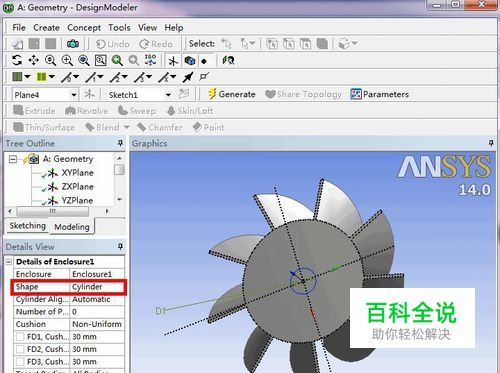Check the FD3 Cushion parameter box
This screenshot has width=500, height=373.
coord(20,362)
